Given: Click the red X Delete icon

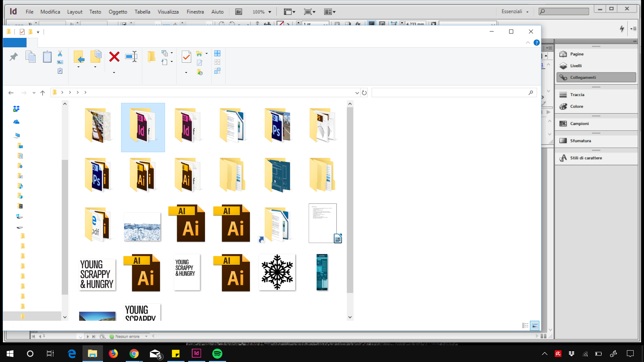Looking at the screenshot, I should click(114, 57).
